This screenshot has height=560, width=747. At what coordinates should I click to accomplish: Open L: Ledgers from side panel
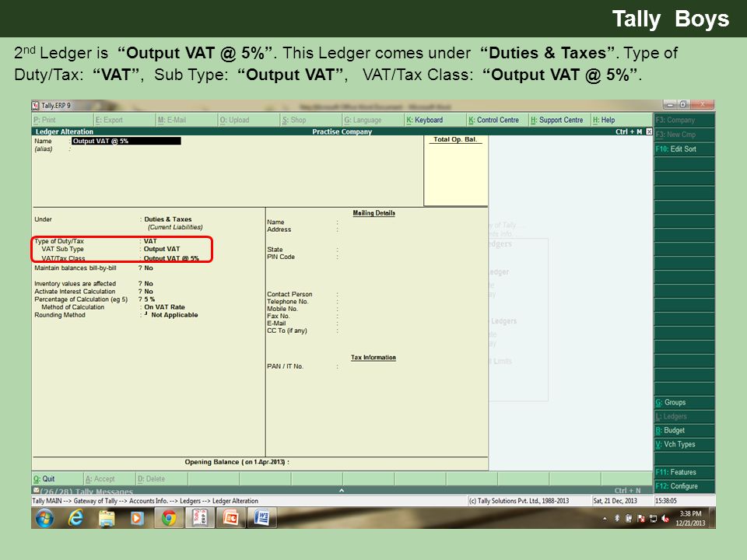pos(684,416)
